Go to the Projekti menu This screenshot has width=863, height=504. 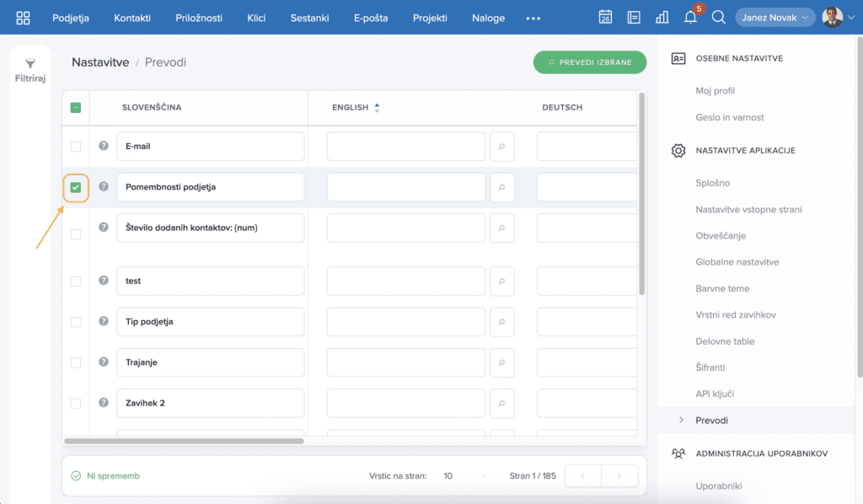pos(431,18)
